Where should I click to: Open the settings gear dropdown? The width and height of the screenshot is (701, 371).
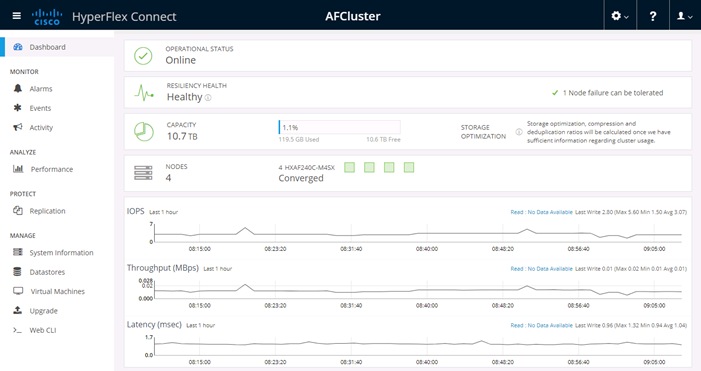pyautogui.click(x=620, y=16)
